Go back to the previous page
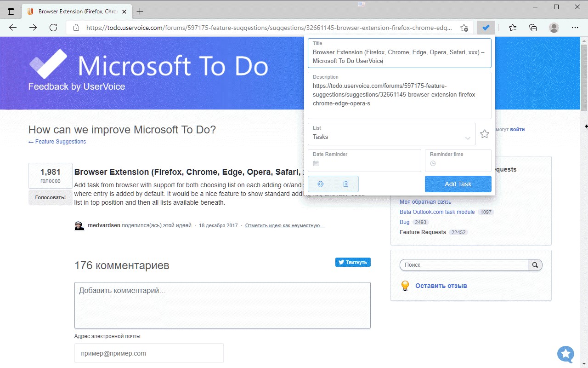Image resolution: width=588 pixels, height=368 pixels. [13, 28]
